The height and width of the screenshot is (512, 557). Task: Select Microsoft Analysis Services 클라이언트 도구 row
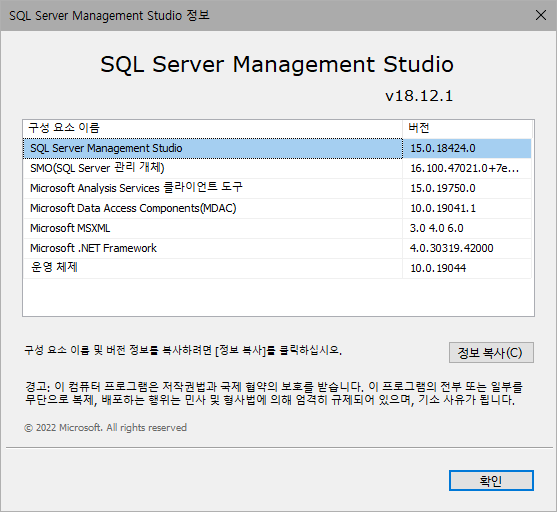click(277, 188)
